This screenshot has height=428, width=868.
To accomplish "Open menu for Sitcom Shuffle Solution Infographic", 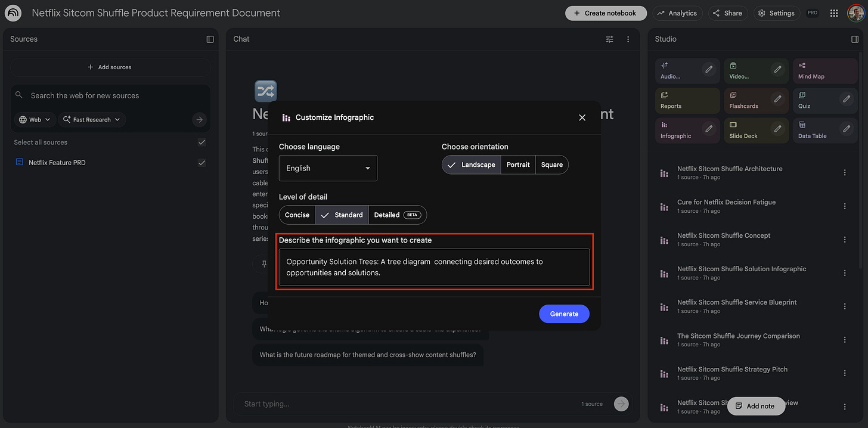I will [x=845, y=273].
